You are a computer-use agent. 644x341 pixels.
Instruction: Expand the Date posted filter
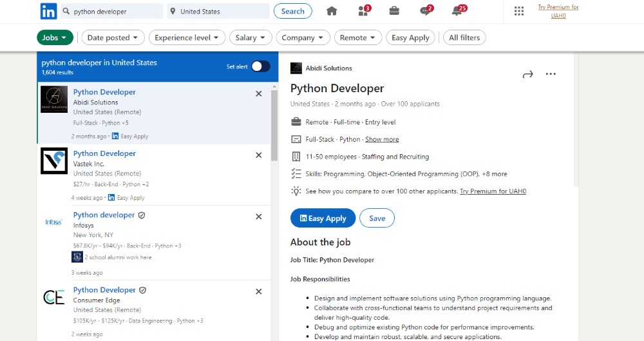[113, 37]
